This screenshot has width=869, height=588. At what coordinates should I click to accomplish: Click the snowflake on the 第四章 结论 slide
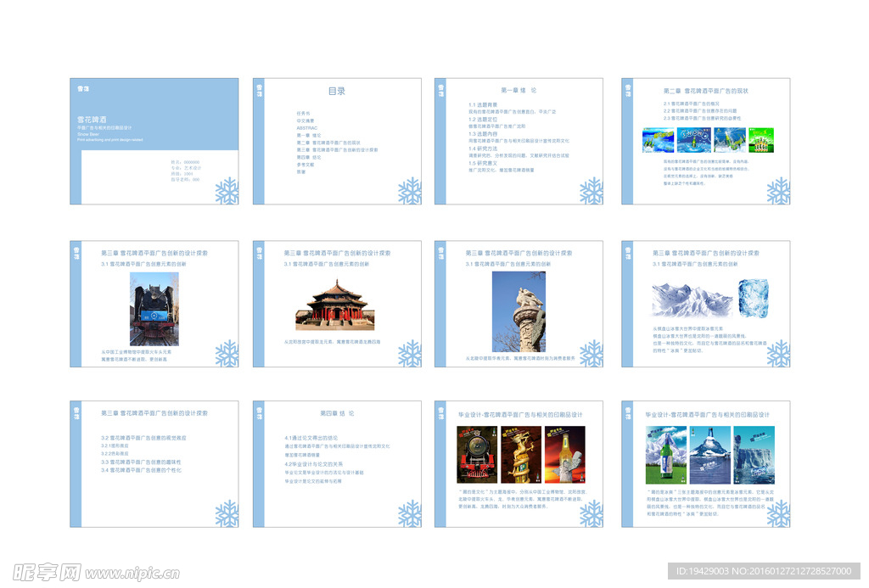click(x=410, y=513)
